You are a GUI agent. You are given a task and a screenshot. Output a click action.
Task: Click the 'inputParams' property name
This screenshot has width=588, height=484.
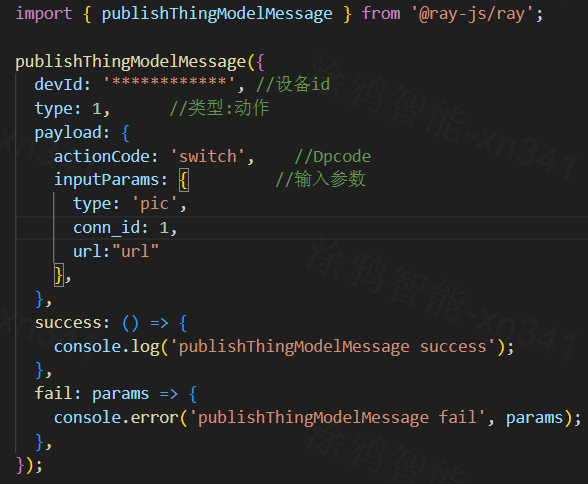click(106, 180)
